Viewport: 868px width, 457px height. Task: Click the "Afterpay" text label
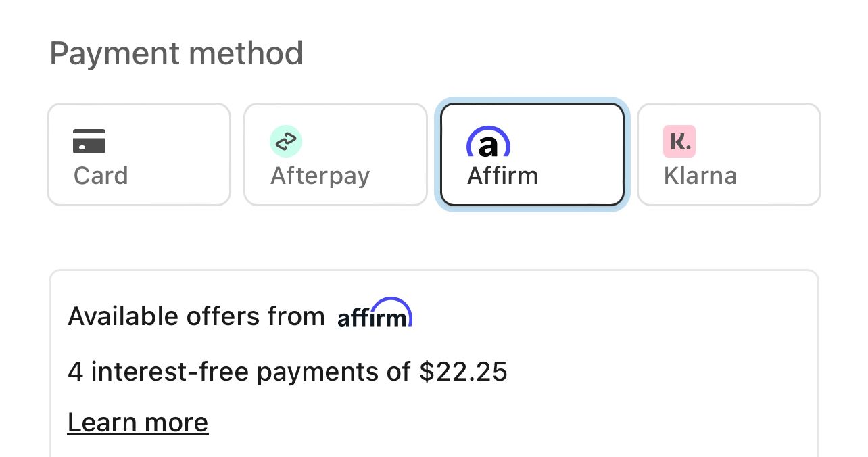point(320,176)
